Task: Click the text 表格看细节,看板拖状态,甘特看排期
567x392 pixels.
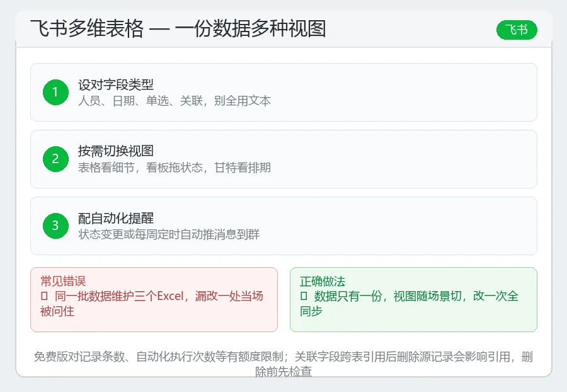Action: coord(175,168)
